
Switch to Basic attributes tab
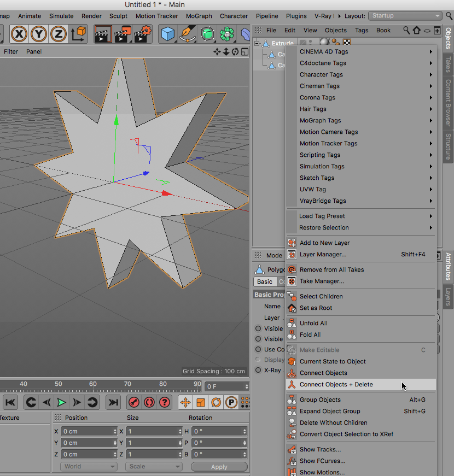tap(265, 281)
